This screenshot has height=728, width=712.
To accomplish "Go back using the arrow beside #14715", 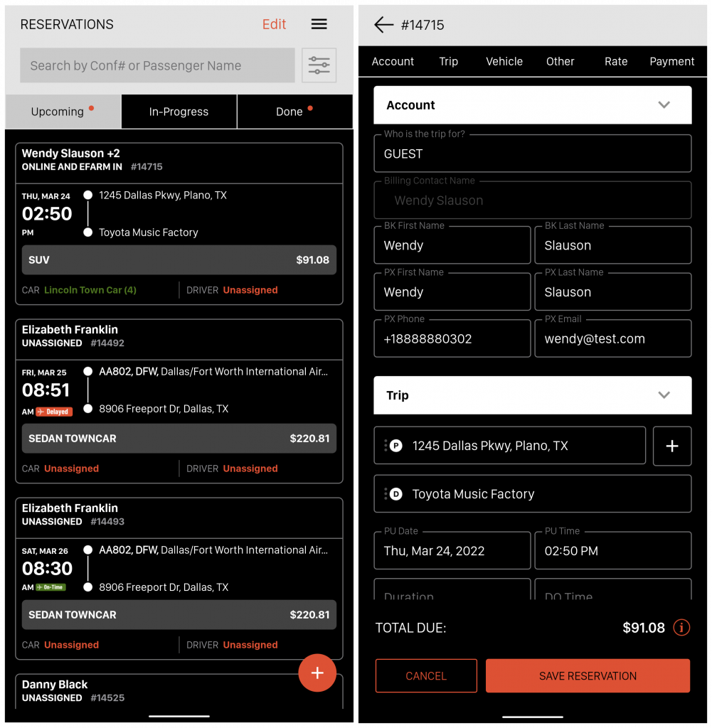I will [x=383, y=25].
